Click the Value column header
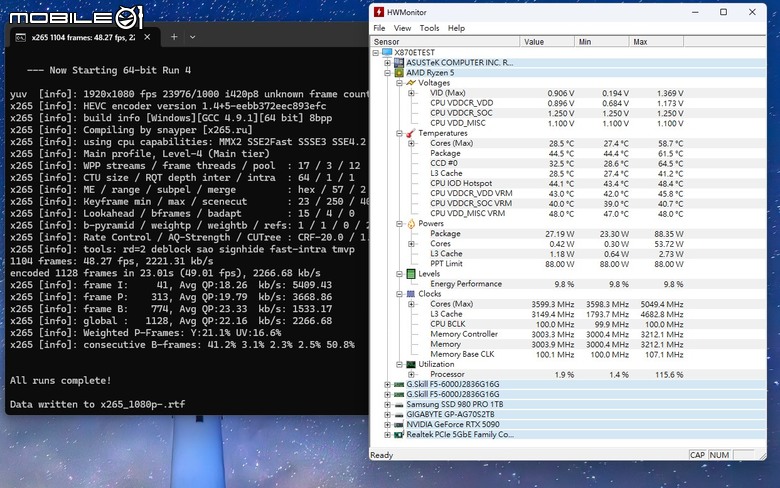This screenshot has height=488, width=780. click(547, 42)
